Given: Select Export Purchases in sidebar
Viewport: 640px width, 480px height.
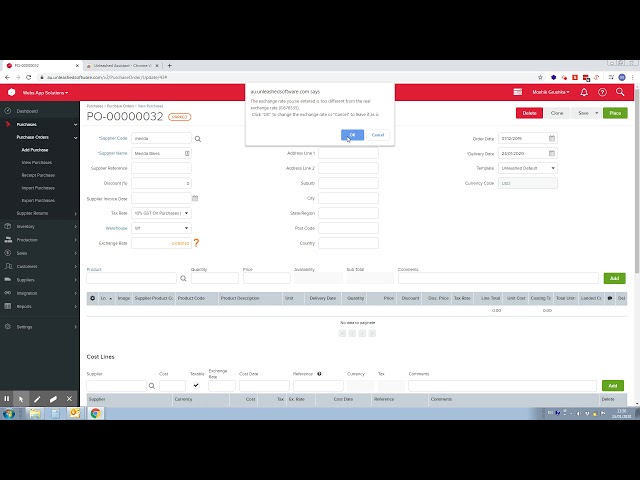Looking at the screenshot, I should click(38, 201).
